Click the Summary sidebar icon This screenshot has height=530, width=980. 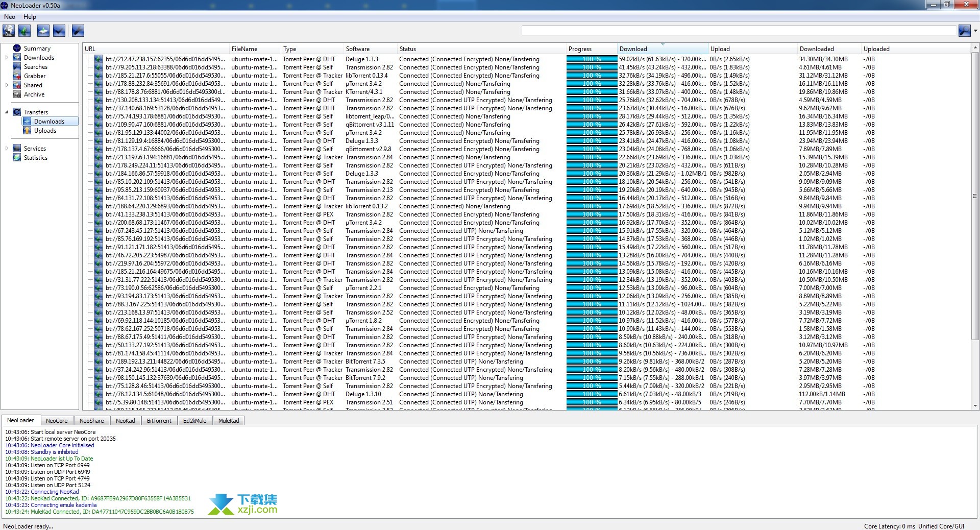pos(17,49)
